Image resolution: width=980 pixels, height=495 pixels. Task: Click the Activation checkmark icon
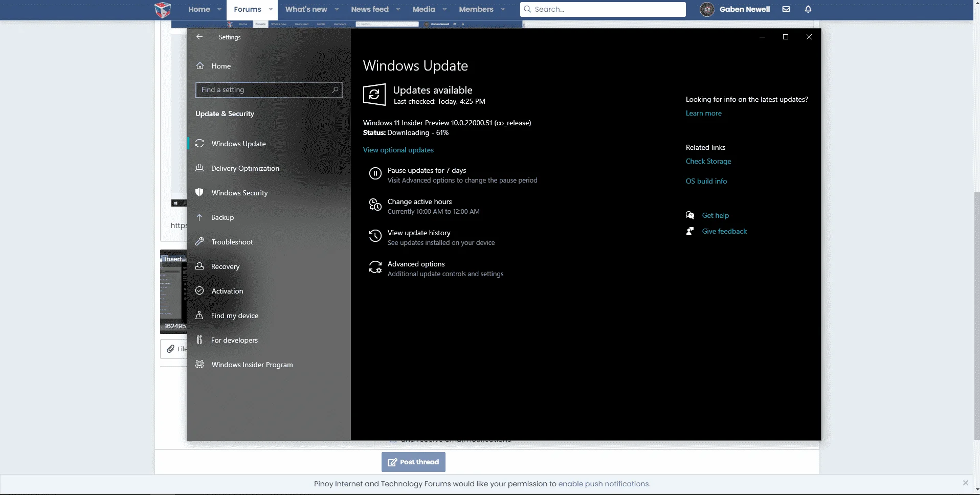click(199, 291)
